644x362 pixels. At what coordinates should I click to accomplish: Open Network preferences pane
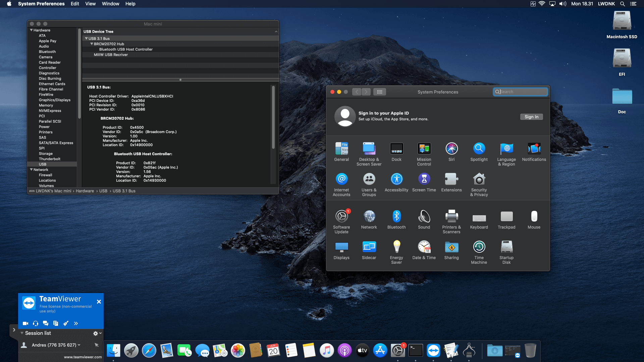(x=369, y=220)
